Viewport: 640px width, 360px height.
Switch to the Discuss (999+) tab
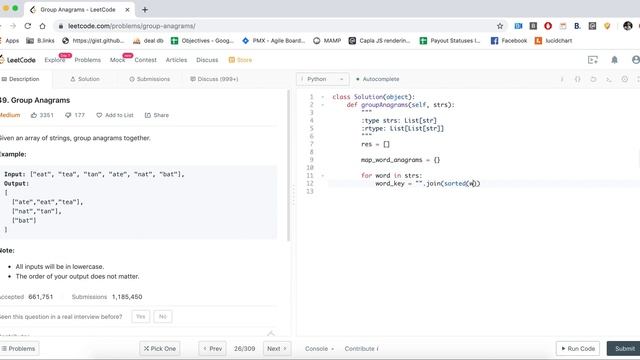click(x=214, y=79)
